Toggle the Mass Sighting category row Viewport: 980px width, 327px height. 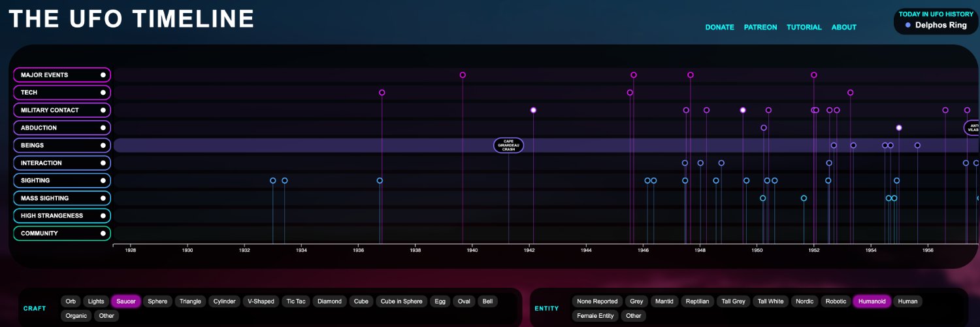62,198
